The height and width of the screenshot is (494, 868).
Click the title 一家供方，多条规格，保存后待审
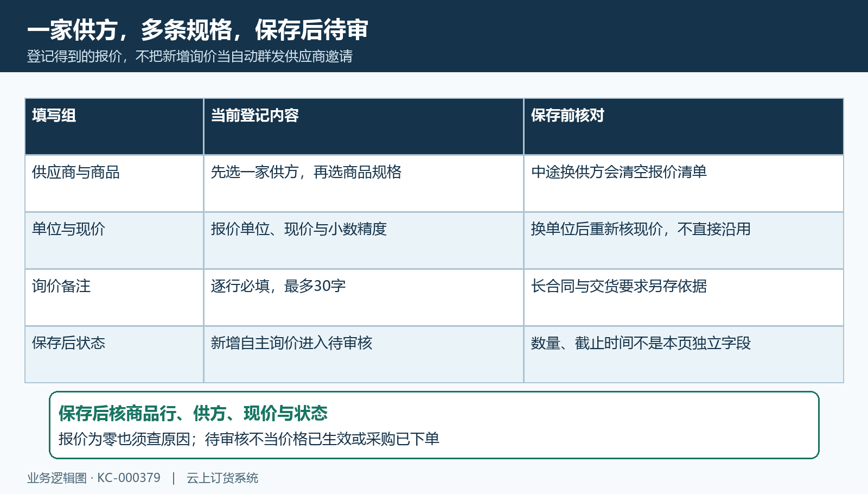[x=197, y=30]
